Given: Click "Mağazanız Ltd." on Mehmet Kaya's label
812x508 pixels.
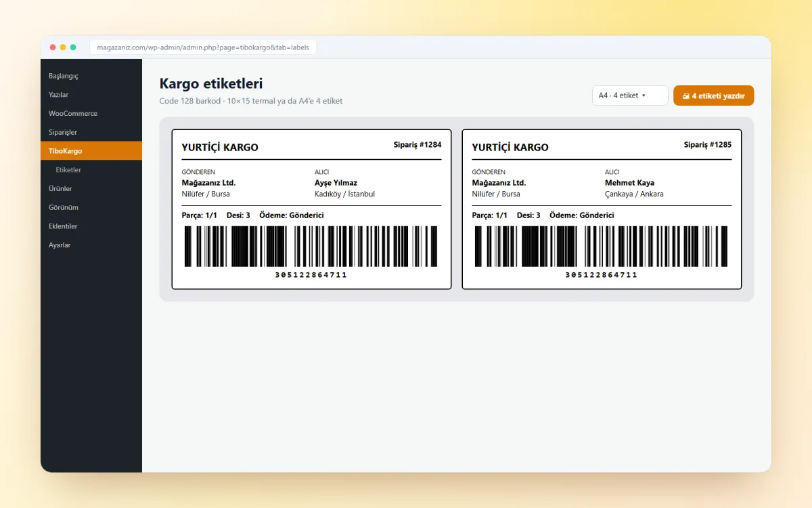Looking at the screenshot, I should click(x=499, y=183).
